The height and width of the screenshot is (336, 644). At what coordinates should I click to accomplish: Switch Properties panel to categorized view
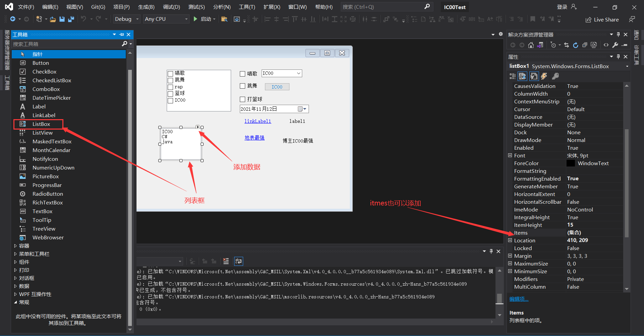pos(513,76)
